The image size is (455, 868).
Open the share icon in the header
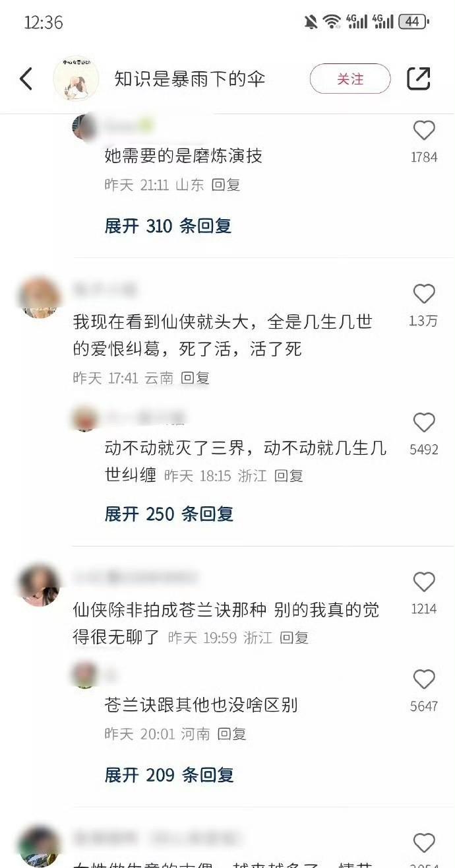coord(419,79)
